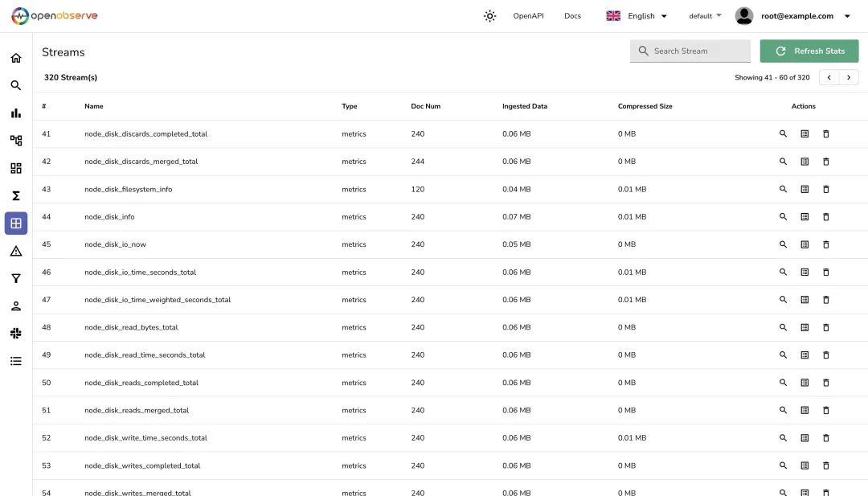The height and width of the screenshot is (496, 868).
Task: Open OpenAPI from the top menu
Action: (528, 14)
